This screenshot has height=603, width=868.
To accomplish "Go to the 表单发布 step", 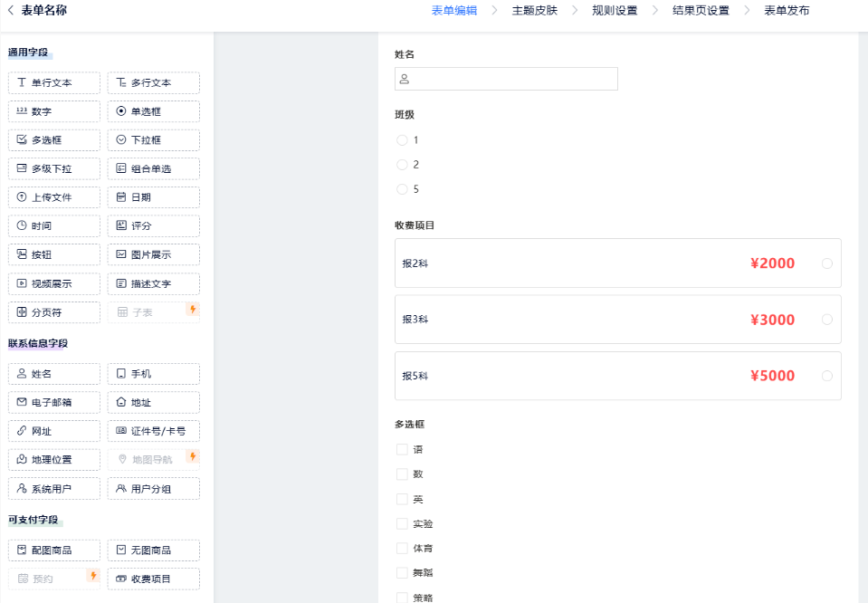I will click(787, 11).
